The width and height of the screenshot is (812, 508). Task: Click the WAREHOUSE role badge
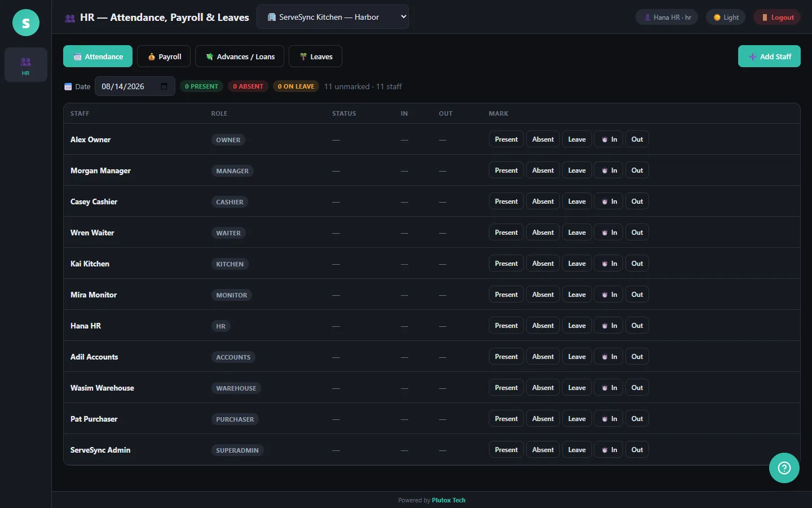[236, 388]
